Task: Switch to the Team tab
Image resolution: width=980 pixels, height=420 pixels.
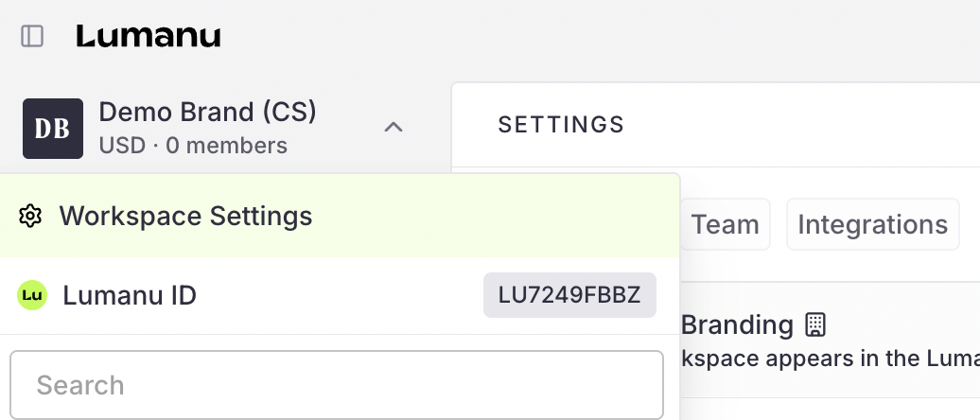Action: point(725,224)
